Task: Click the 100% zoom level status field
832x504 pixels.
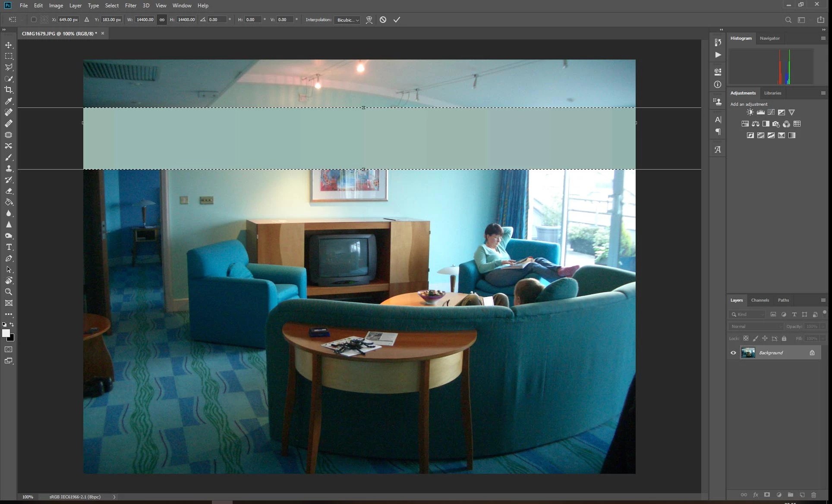Action: [x=28, y=497]
